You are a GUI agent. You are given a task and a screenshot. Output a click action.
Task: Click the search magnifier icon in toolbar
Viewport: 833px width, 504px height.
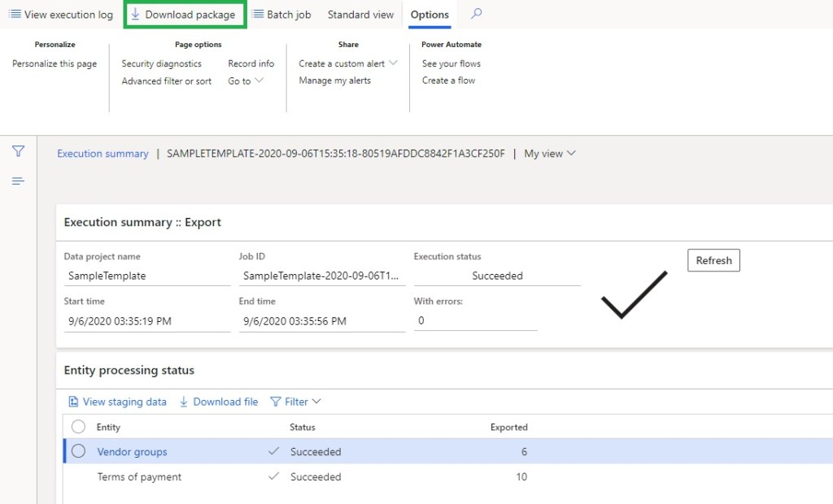477,14
